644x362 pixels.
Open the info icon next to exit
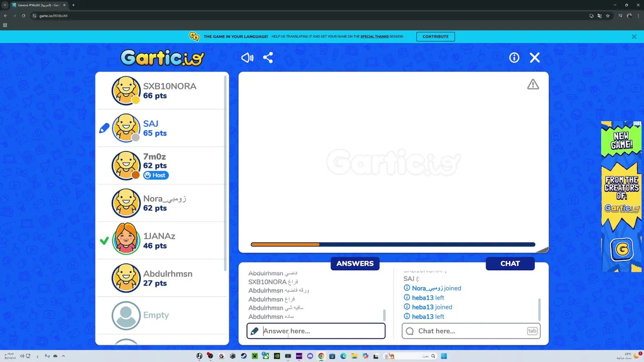pyautogui.click(x=514, y=58)
